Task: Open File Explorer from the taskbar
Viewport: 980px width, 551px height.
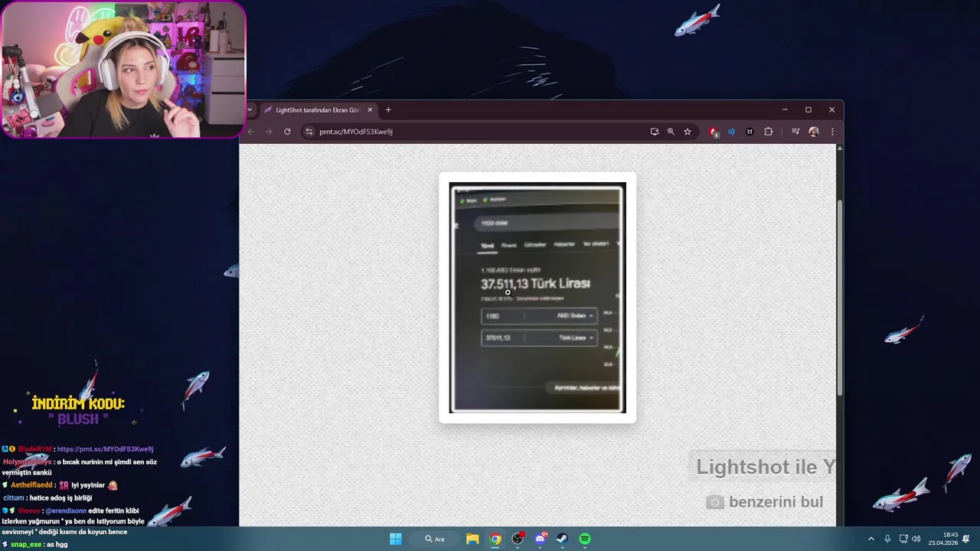Action: 473,539
